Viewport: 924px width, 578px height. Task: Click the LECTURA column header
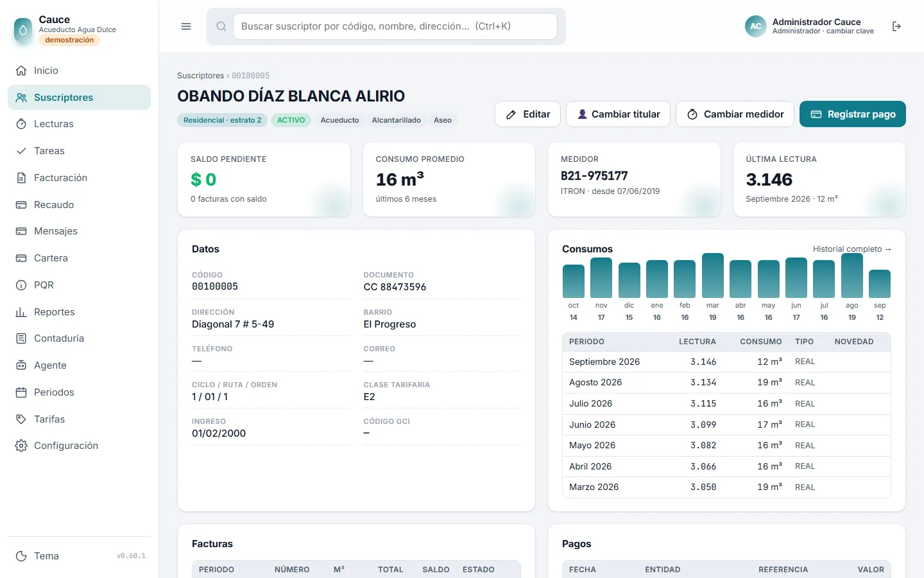coord(697,342)
